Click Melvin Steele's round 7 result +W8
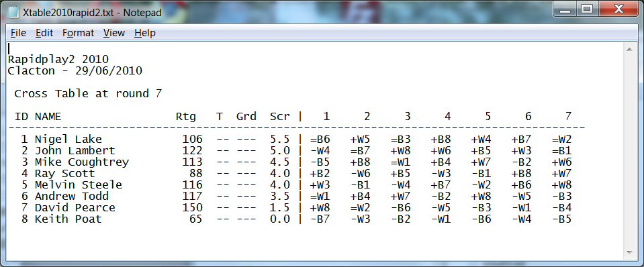 click(562, 185)
